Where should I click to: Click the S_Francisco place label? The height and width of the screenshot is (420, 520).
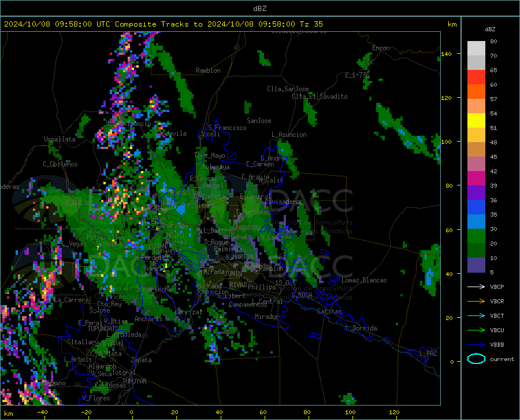click(x=227, y=128)
